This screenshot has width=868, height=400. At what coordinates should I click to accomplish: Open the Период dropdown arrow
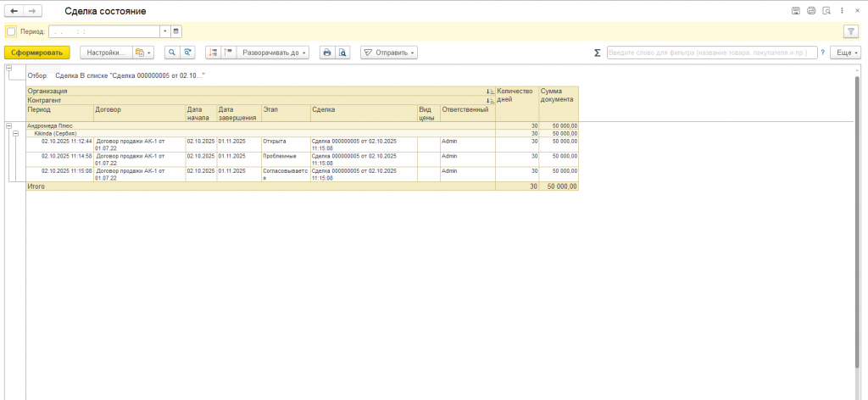tap(164, 31)
